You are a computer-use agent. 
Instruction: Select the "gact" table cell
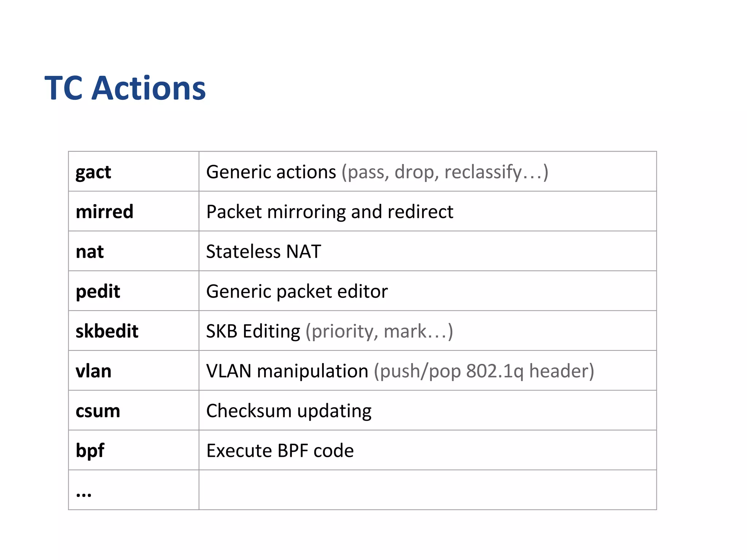(x=93, y=172)
